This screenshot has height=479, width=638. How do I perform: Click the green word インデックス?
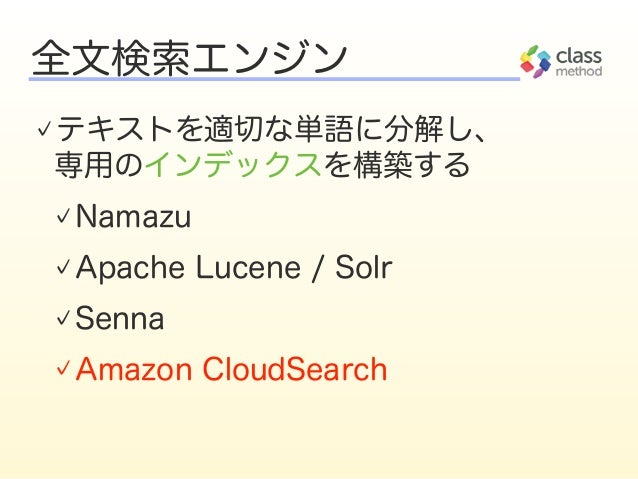tap(233, 165)
